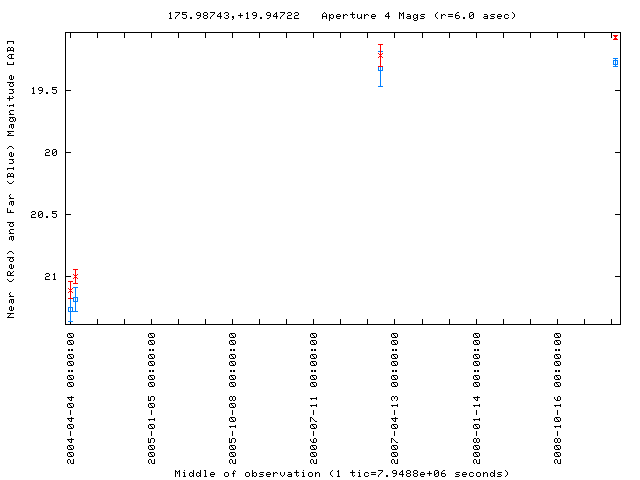Click the plot title coordinates 175.98743,+19.94722
640x480 pixels.
click(233, 16)
